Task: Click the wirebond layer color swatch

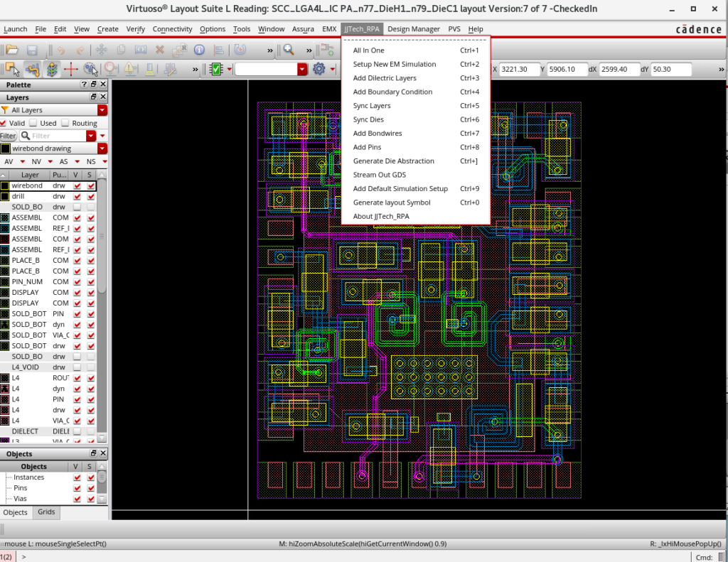Action: 5,185
